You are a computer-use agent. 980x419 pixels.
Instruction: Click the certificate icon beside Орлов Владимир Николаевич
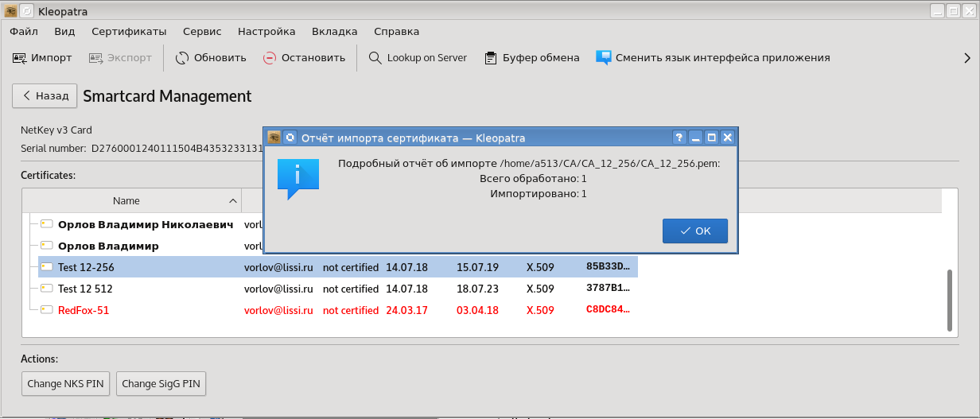[x=47, y=224]
